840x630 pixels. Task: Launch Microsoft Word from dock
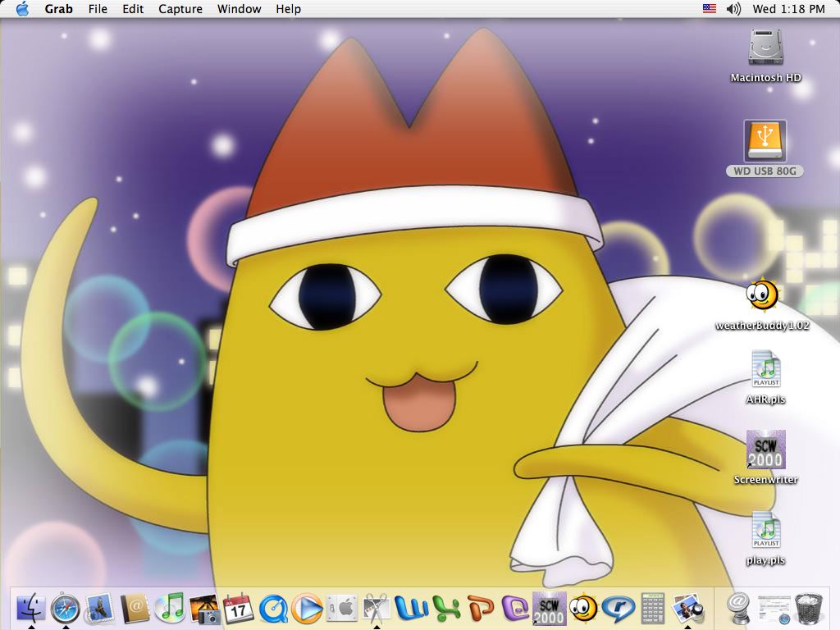412,608
